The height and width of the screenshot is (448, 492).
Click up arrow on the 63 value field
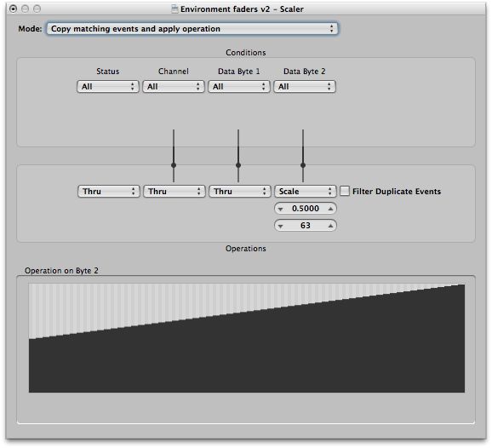click(x=330, y=226)
